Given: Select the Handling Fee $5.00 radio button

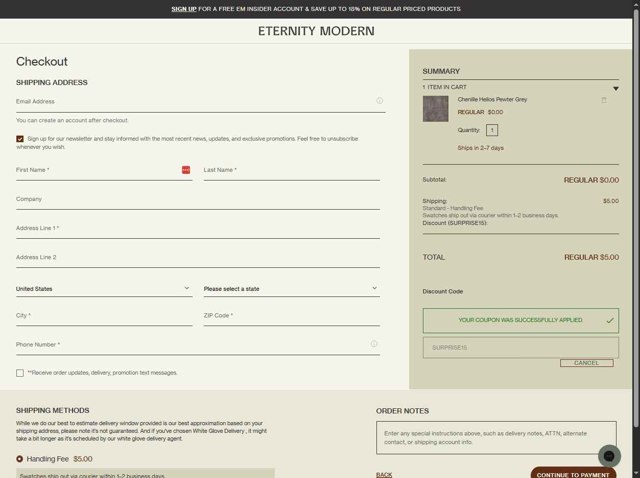Looking at the screenshot, I should 19,459.
